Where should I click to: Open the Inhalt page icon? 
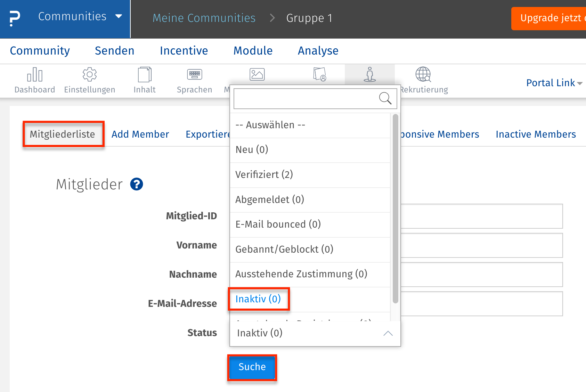pyautogui.click(x=145, y=75)
